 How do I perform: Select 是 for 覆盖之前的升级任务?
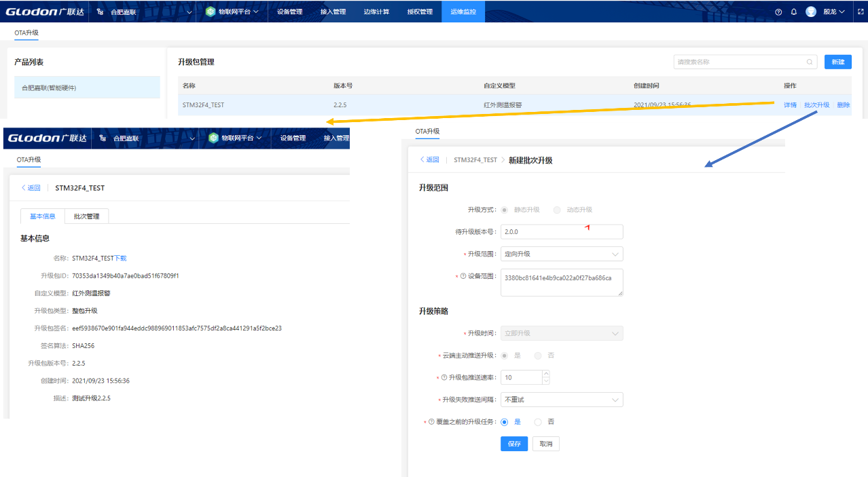click(x=505, y=422)
